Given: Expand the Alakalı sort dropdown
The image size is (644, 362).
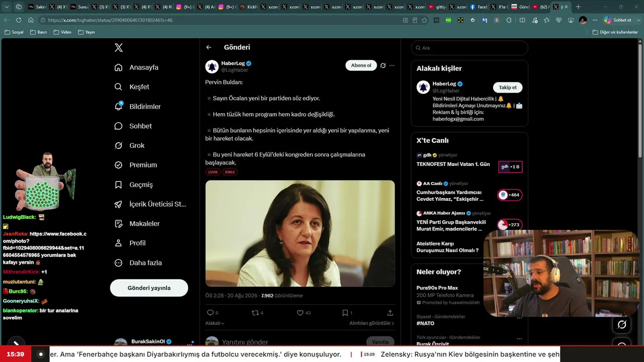Looking at the screenshot, I should pos(215,323).
